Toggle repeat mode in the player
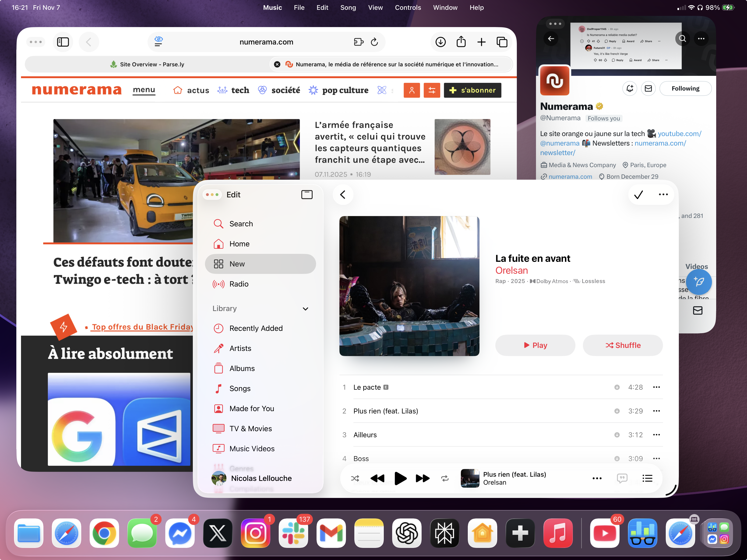Screen dimensions: 747x560 445,478
